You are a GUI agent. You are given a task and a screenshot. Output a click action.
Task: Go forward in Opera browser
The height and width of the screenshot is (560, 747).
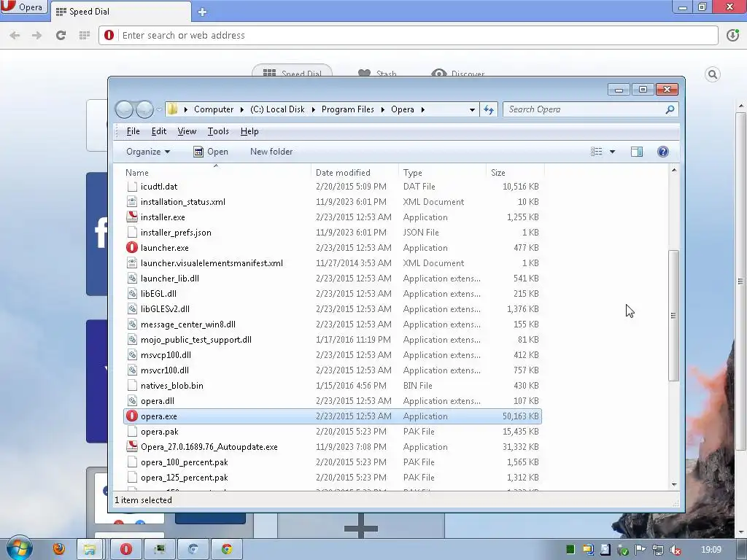click(x=36, y=35)
